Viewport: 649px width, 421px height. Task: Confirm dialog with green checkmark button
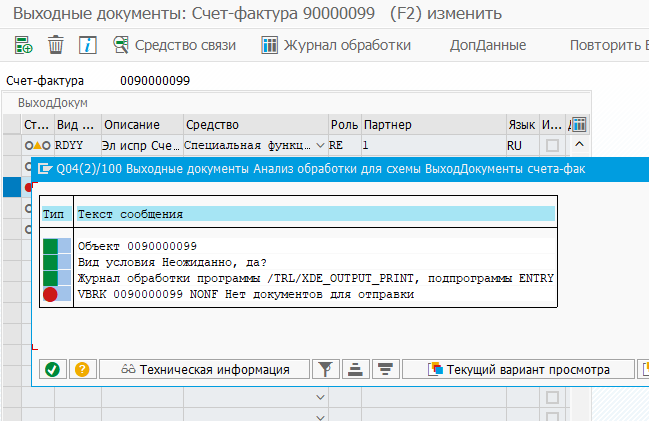(52, 369)
